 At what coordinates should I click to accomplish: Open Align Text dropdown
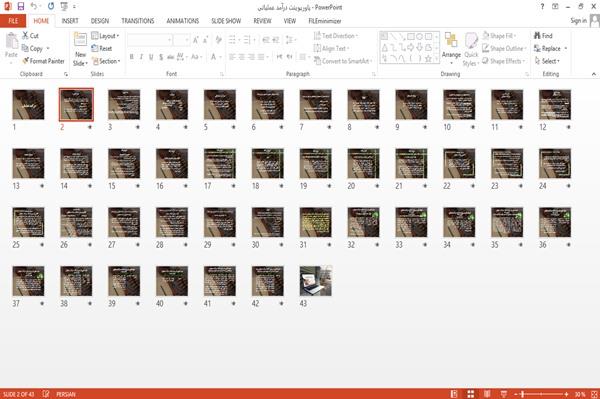pyautogui.click(x=331, y=48)
